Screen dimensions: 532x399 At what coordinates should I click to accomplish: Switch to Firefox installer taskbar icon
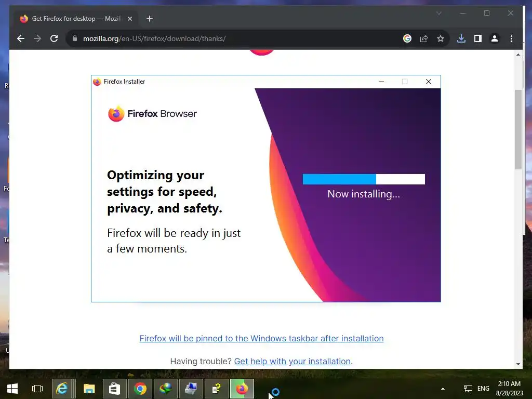click(242, 389)
